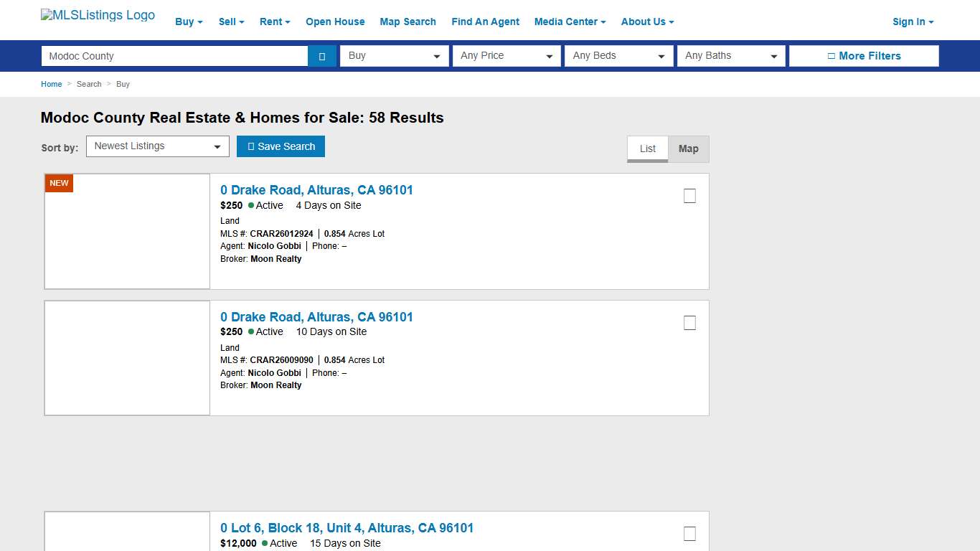Open the More Filters panel

click(863, 55)
